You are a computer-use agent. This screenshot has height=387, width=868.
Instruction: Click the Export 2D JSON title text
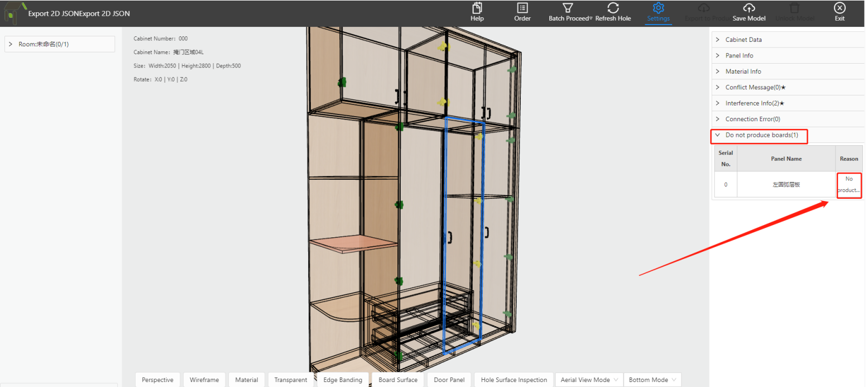79,13
